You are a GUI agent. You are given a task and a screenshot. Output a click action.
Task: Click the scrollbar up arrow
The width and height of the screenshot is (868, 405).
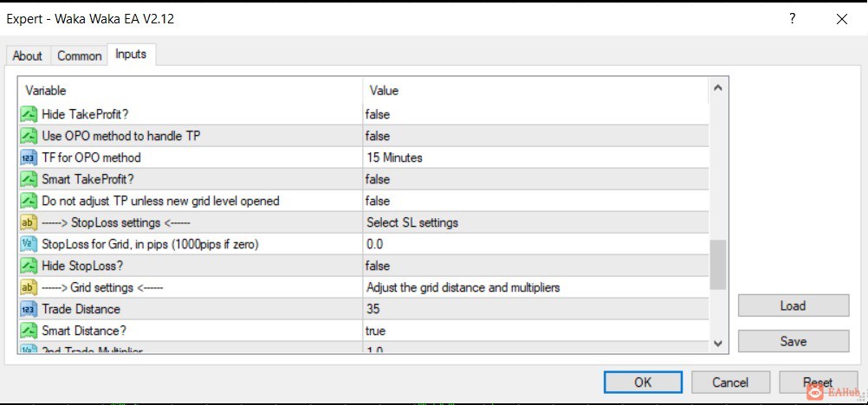coord(718,88)
